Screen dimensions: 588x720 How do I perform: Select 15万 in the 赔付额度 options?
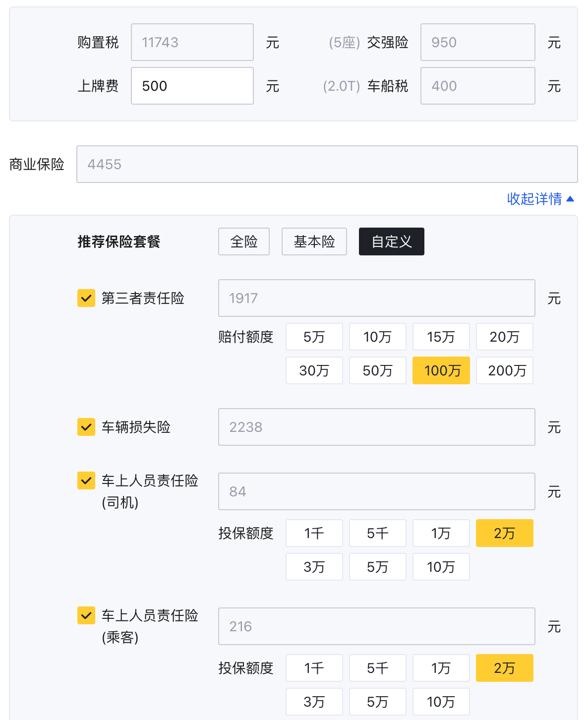[441, 337]
